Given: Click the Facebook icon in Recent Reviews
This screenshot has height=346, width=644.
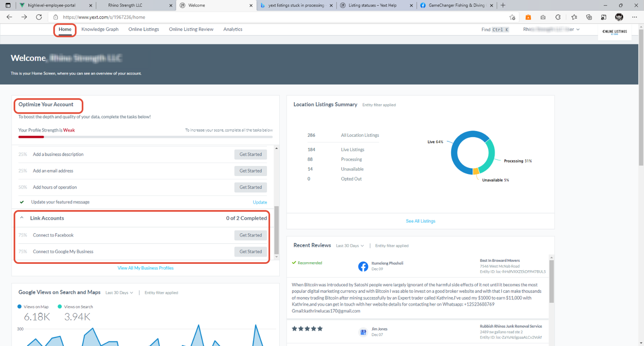Looking at the screenshot, I should 363,266.
